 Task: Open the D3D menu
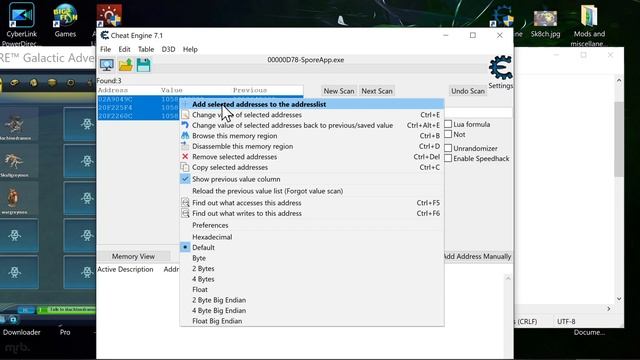(168, 49)
